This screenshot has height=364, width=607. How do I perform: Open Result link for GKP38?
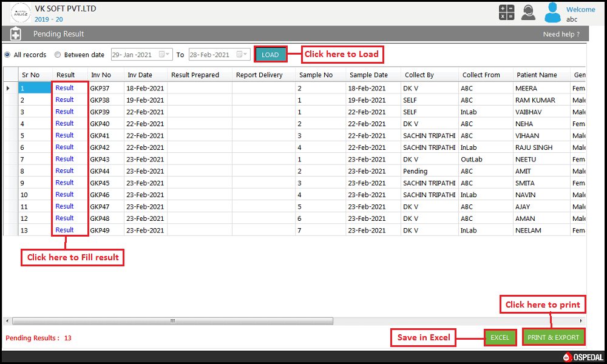coord(64,99)
